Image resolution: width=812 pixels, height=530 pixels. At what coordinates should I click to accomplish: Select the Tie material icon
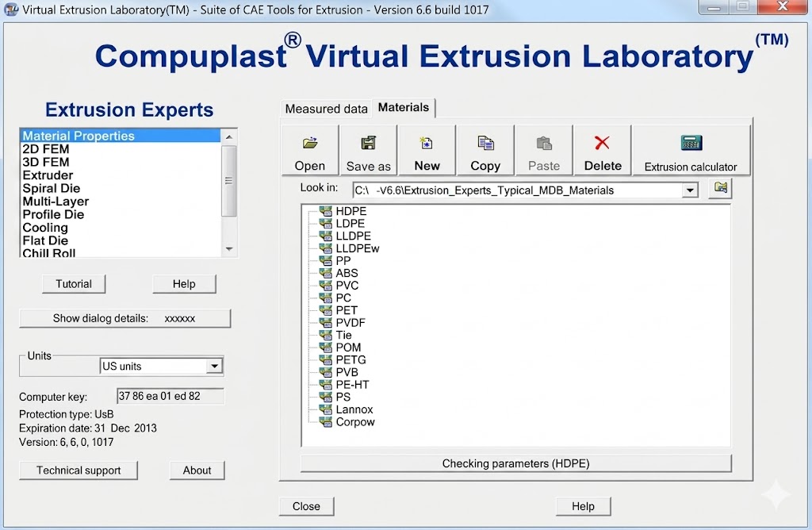326,335
